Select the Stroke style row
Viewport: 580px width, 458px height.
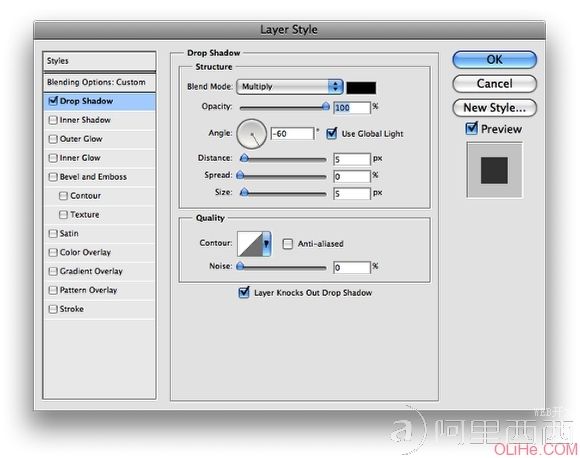coord(99,309)
